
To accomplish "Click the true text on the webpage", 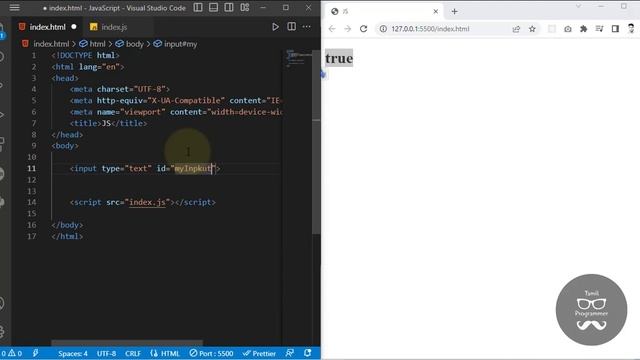I will click(x=339, y=58).
